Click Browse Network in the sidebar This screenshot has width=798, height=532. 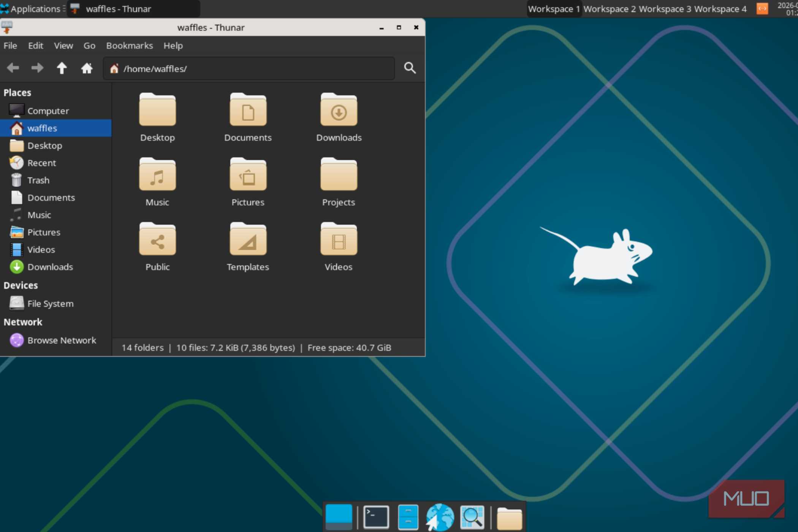56,340
